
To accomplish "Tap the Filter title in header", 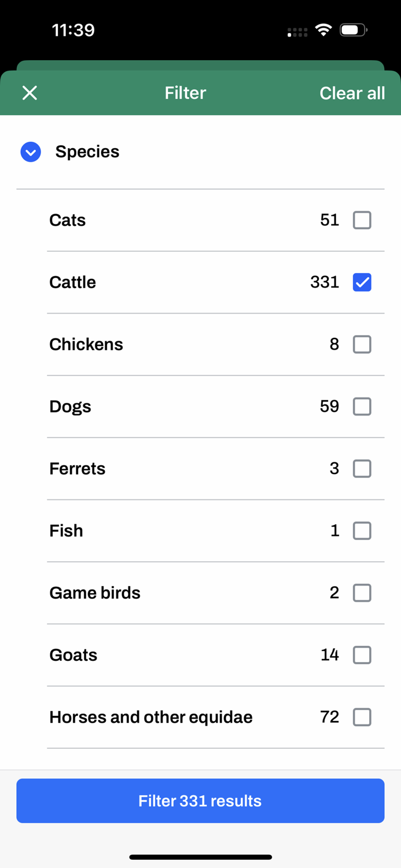I will 185,93.
